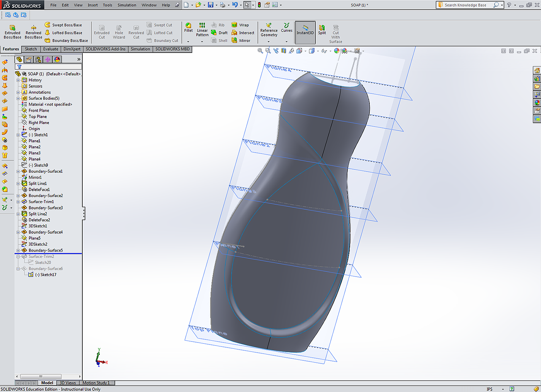The image size is (541, 392).
Task: Open the Wrap feature tool
Action: tap(240, 25)
